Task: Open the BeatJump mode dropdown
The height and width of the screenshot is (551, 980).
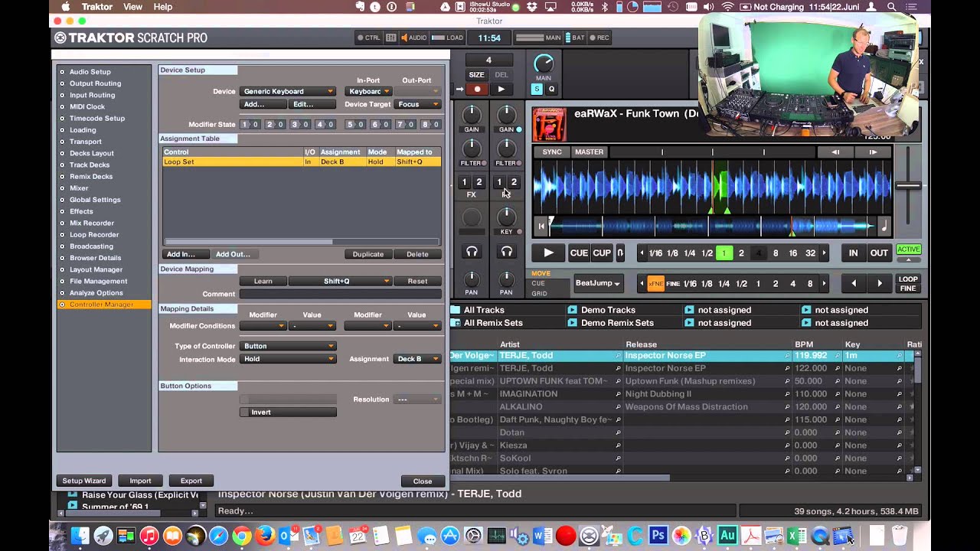Action: (599, 283)
